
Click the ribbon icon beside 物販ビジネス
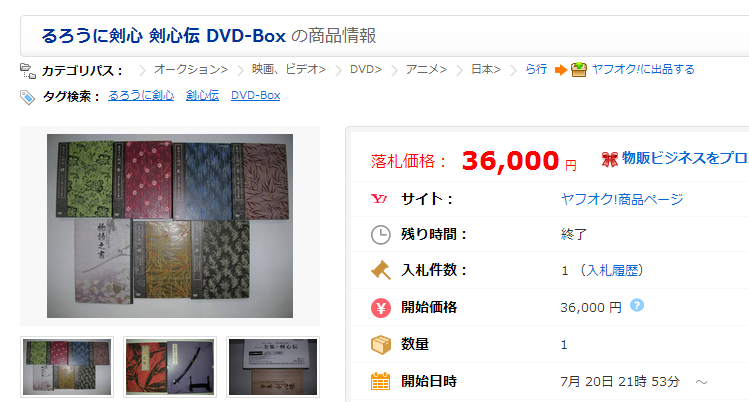click(x=610, y=159)
